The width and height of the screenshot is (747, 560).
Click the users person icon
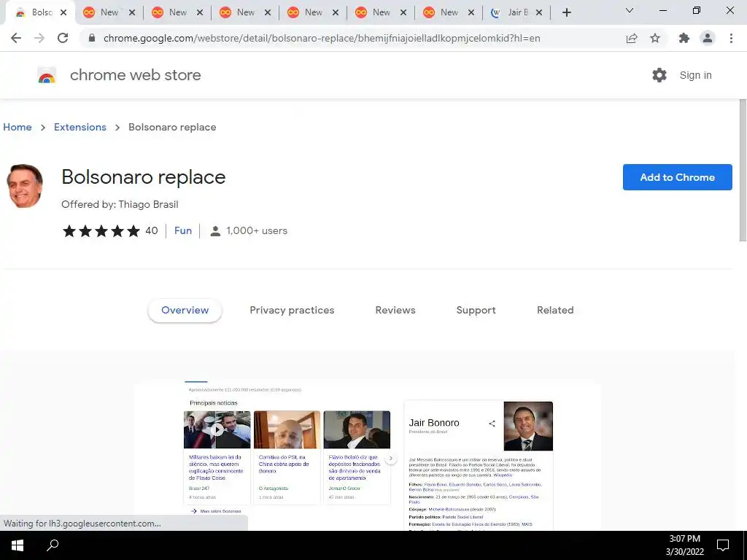click(x=215, y=231)
